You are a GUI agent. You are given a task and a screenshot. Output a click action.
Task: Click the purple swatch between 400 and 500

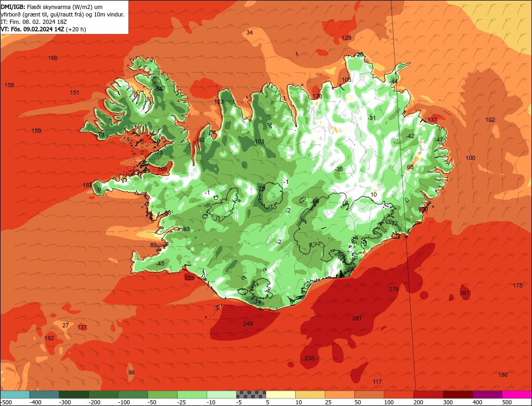(x=487, y=394)
